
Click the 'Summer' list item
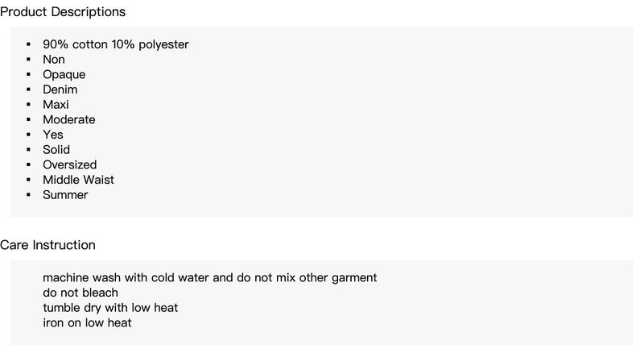pos(65,195)
